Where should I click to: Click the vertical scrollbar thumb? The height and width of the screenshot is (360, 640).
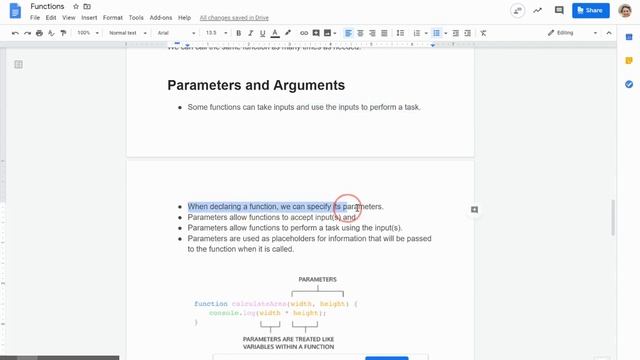tap(613, 218)
